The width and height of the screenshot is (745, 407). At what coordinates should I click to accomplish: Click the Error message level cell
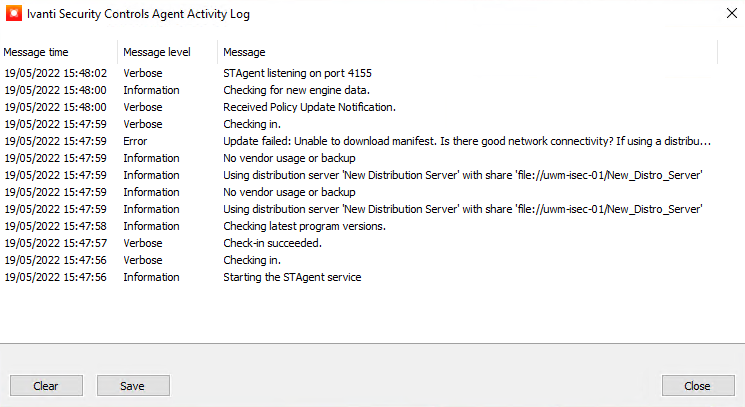tap(135, 141)
